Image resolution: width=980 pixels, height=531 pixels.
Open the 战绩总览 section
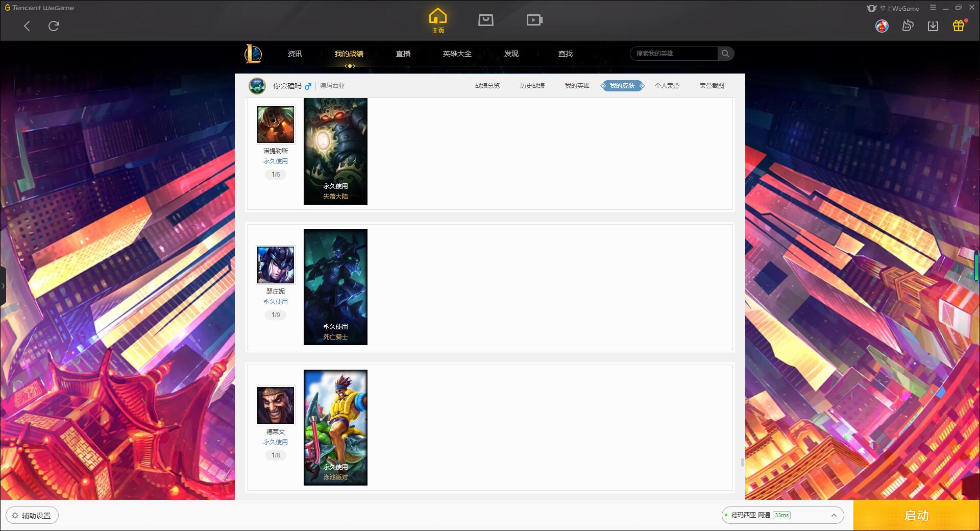[x=487, y=86]
